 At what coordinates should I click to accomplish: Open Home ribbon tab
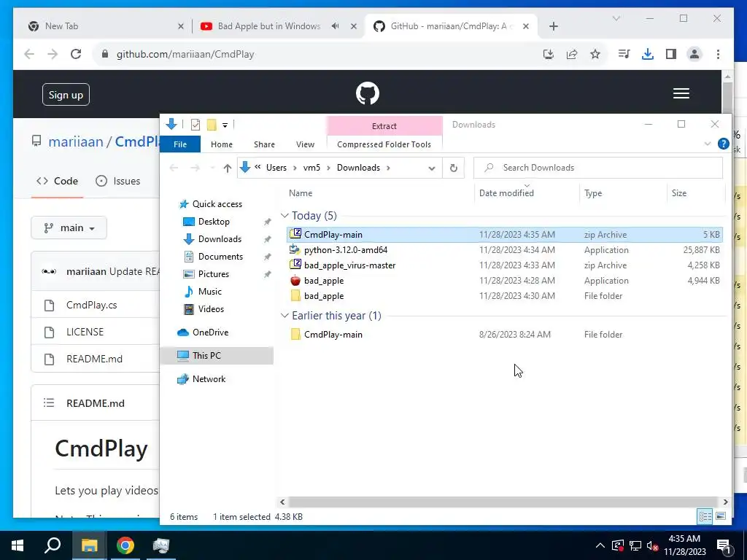pyautogui.click(x=222, y=144)
